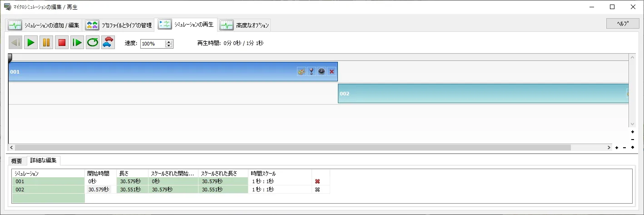
Task: Reset horizontal zoom with diamond button
Action: point(632,147)
